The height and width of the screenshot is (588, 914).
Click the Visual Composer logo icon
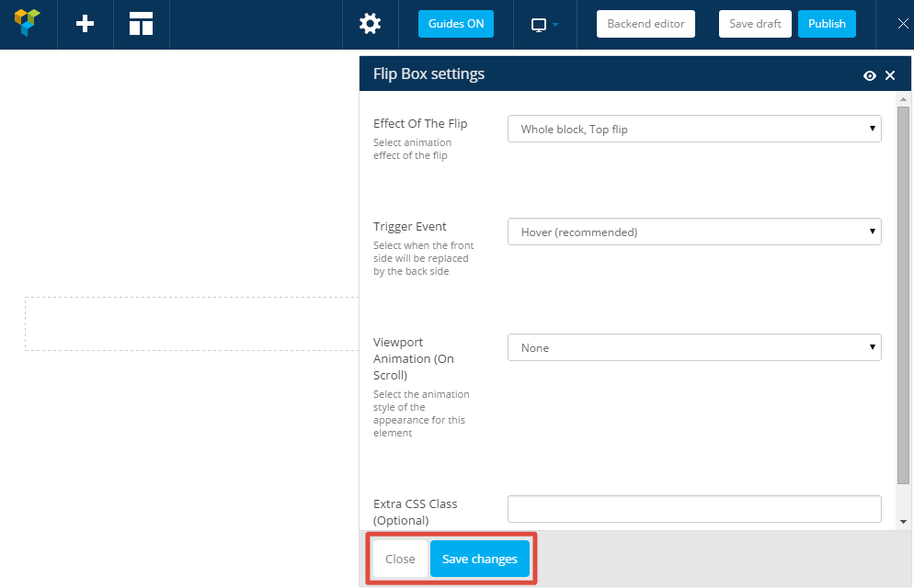click(x=28, y=24)
